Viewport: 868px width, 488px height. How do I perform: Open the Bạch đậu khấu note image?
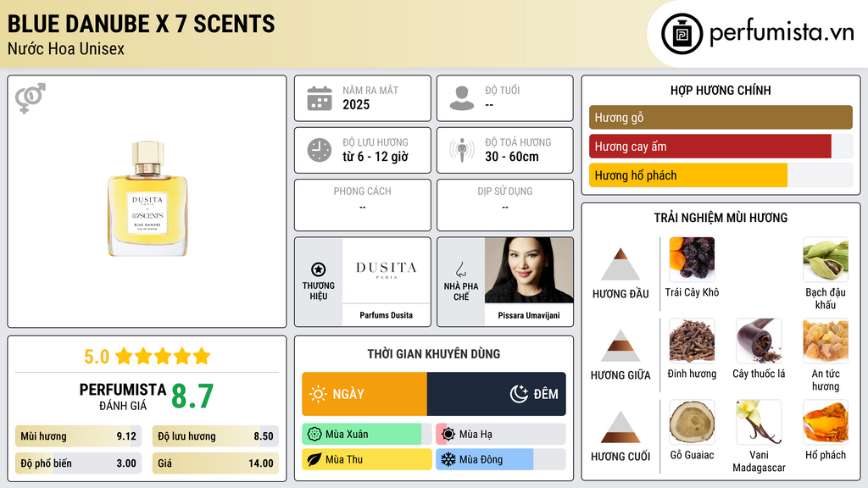[826, 260]
